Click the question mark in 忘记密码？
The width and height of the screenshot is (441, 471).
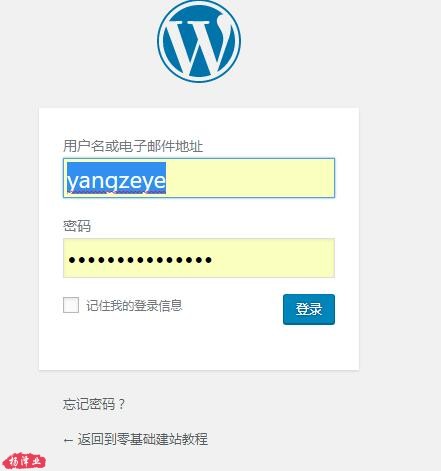pyautogui.click(x=121, y=404)
